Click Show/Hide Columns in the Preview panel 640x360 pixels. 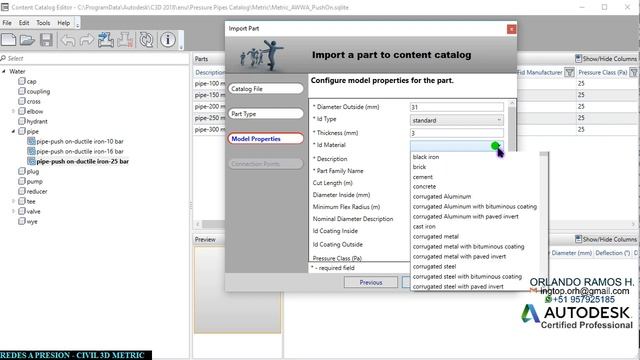point(606,239)
